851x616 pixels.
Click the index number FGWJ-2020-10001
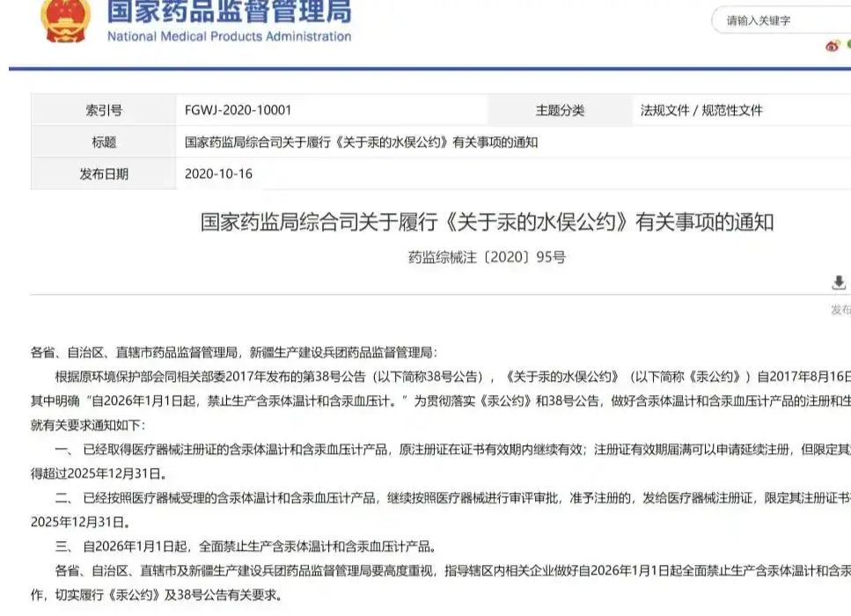238,111
